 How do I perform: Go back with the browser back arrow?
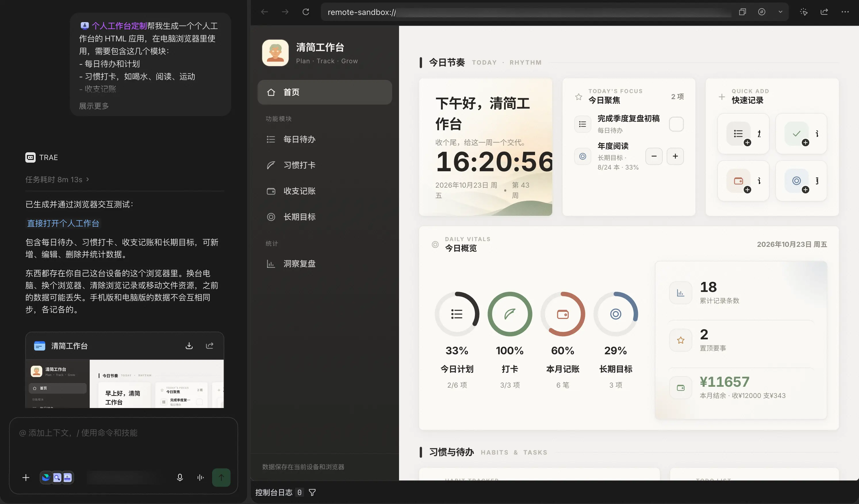pyautogui.click(x=264, y=12)
